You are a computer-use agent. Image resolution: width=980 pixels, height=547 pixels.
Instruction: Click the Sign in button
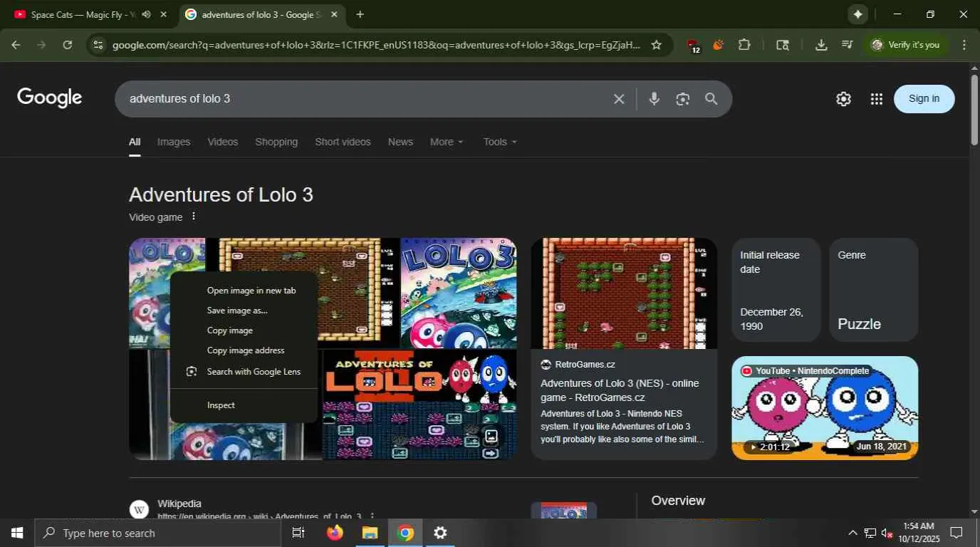[924, 99]
